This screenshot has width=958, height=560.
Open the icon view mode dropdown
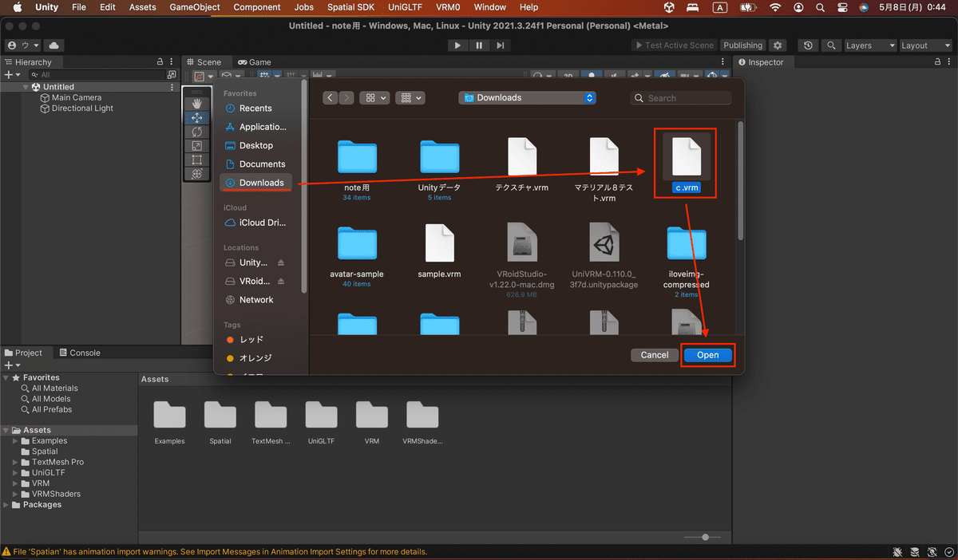pos(374,97)
